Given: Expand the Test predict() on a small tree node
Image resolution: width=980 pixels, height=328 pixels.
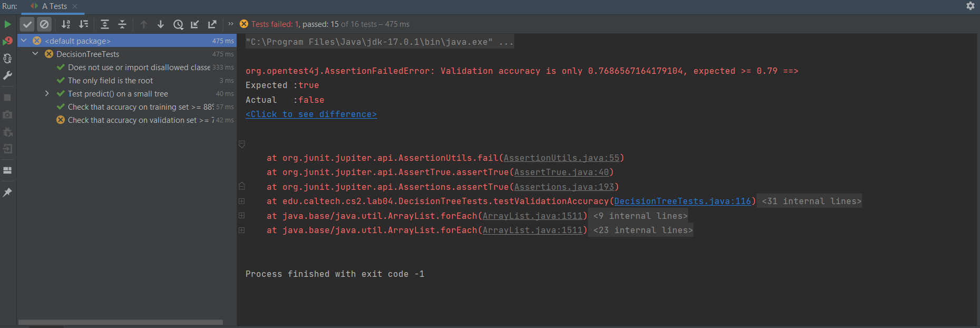Looking at the screenshot, I should [47, 93].
